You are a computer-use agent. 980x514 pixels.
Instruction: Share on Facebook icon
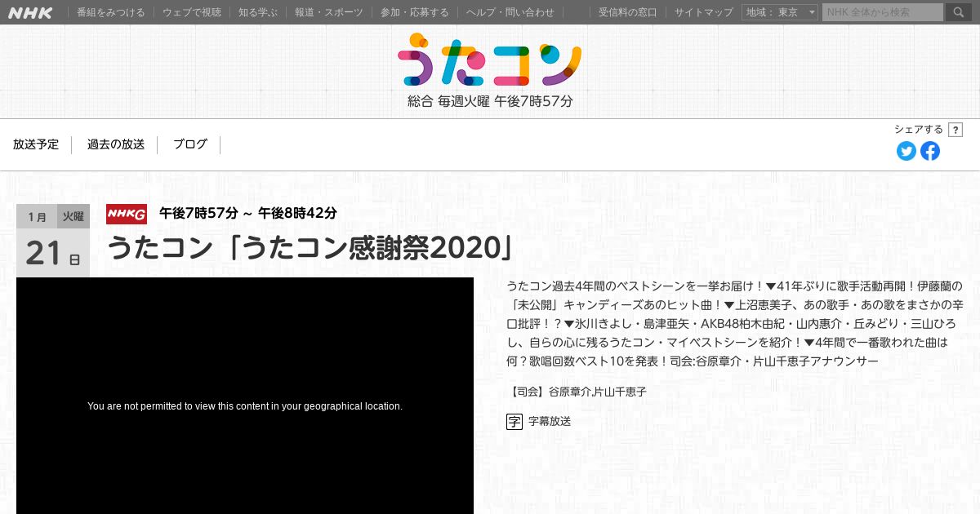tap(930, 151)
